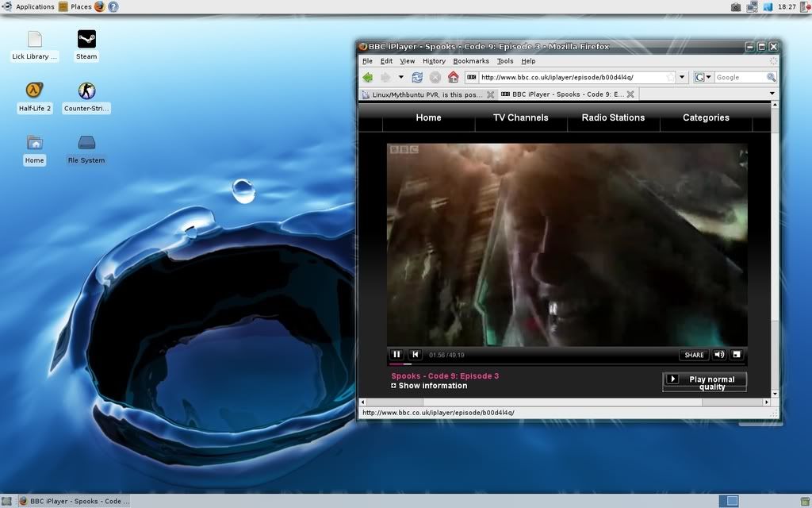Click the show desktop icon in bottom panel

[6, 502]
